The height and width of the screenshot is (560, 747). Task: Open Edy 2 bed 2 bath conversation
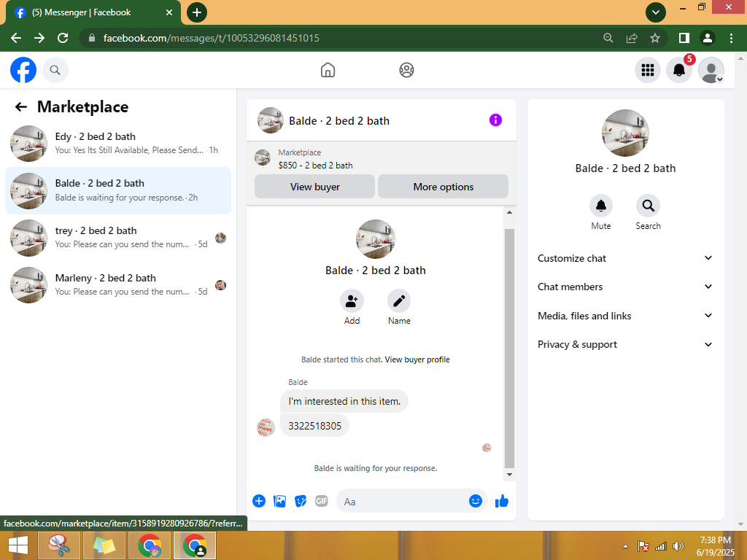tap(118, 144)
